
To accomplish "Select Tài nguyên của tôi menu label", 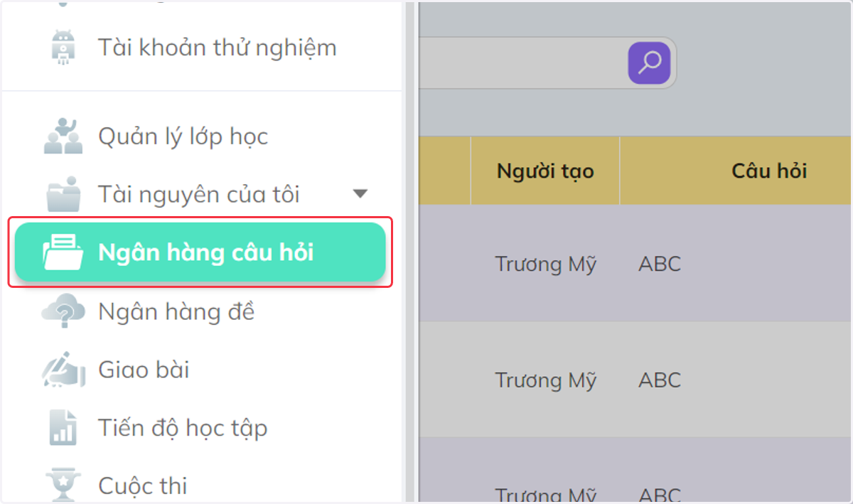I will pos(199,194).
